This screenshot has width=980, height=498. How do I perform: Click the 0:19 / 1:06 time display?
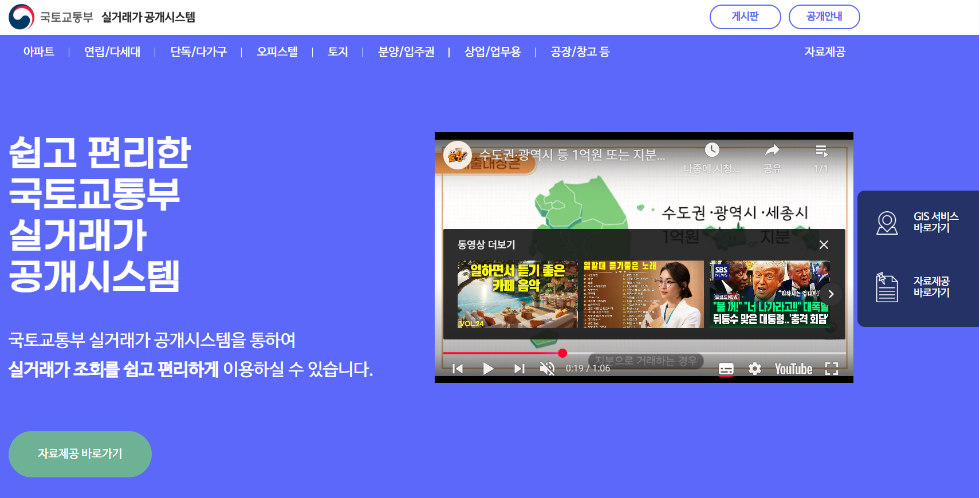point(588,368)
